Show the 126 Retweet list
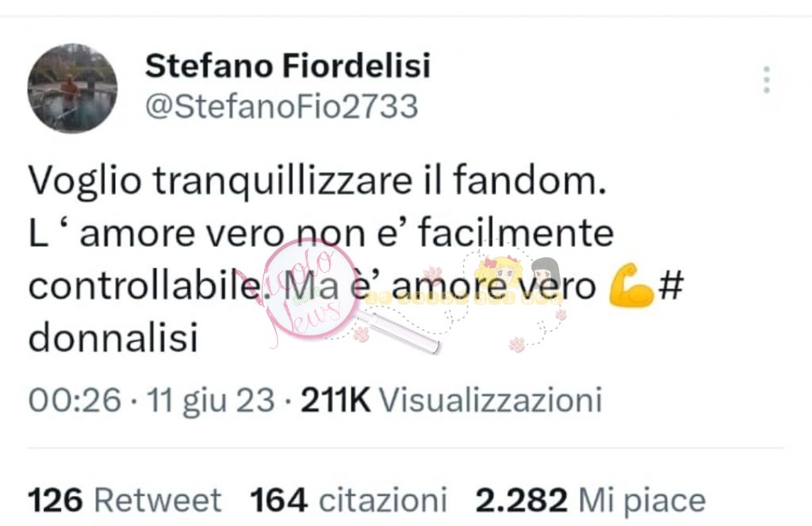The width and height of the screenshot is (812, 526). pos(124,501)
